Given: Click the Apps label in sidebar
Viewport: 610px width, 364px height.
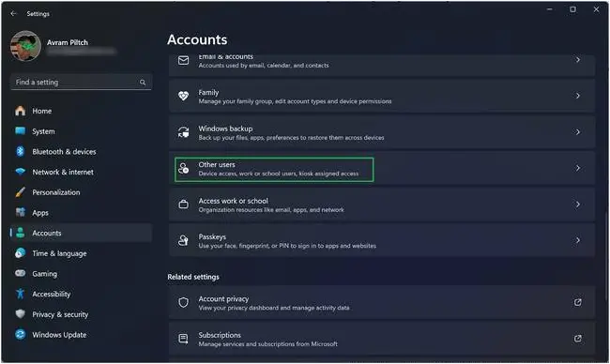Looking at the screenshot, I should pyautogui.click(x=40, y=213).
